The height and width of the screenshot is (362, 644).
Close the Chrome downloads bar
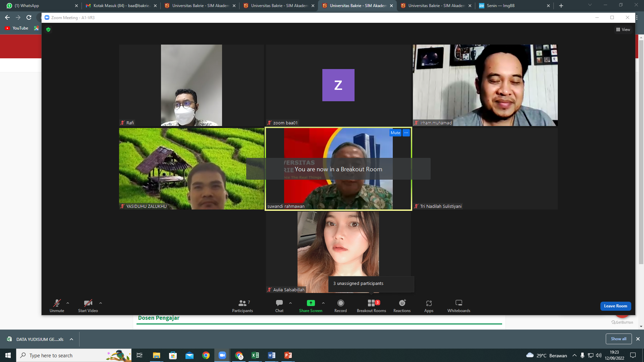[x=638, y=339]
